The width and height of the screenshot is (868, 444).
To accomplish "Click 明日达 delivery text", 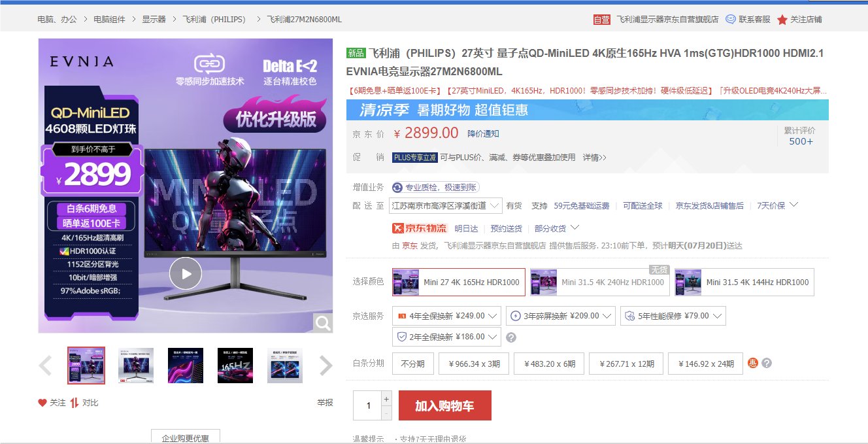I will pyautogui.click(x=466, y=228).
